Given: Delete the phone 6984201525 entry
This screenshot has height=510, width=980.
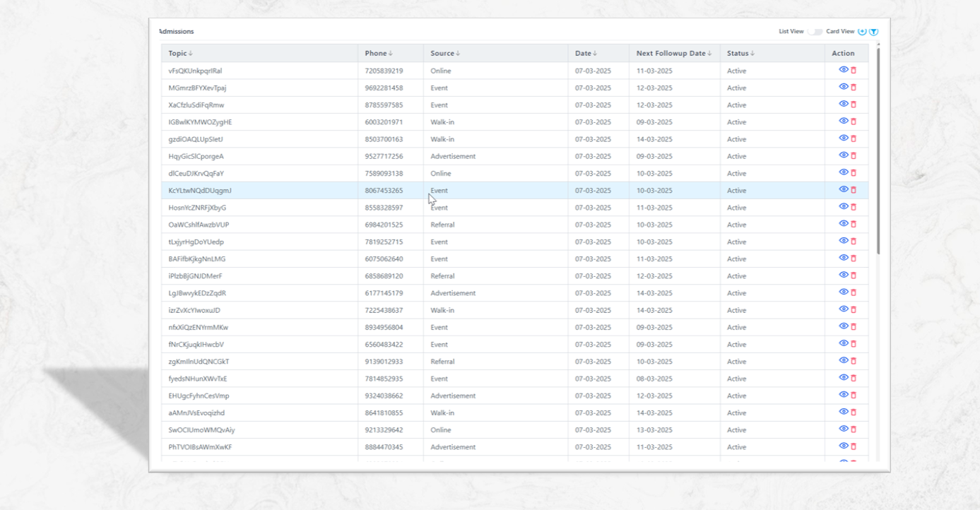Looking at the screenshot, I should click(x=854, y=225).
